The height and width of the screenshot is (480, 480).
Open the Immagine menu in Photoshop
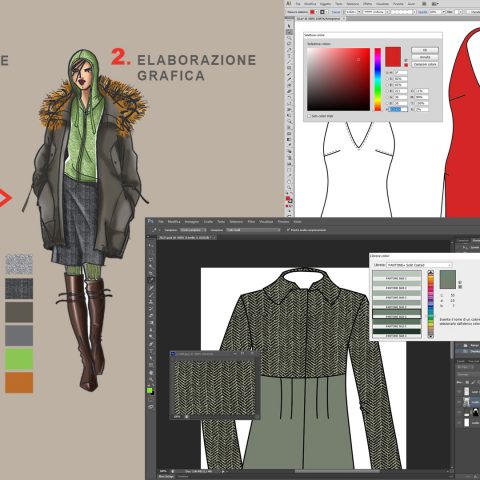192,222
